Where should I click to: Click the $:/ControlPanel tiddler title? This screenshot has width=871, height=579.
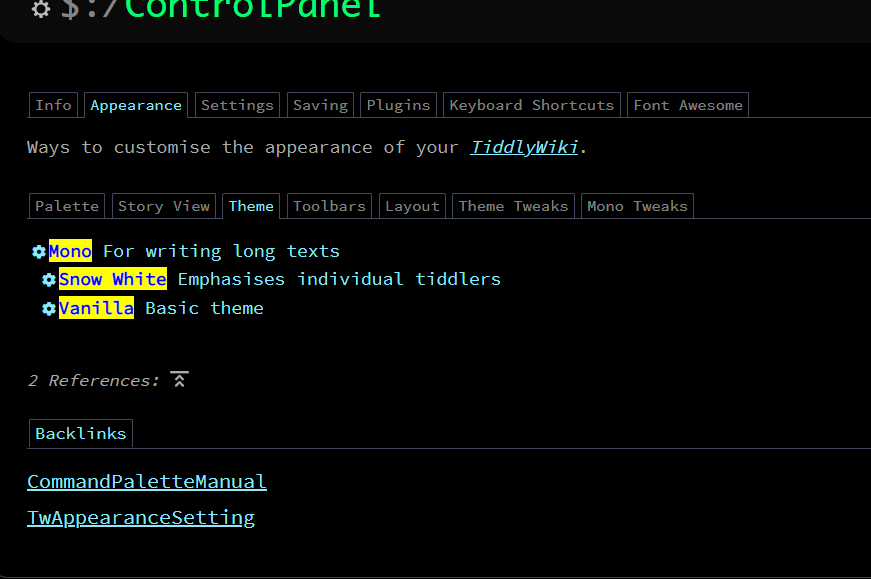pos(221,8)
